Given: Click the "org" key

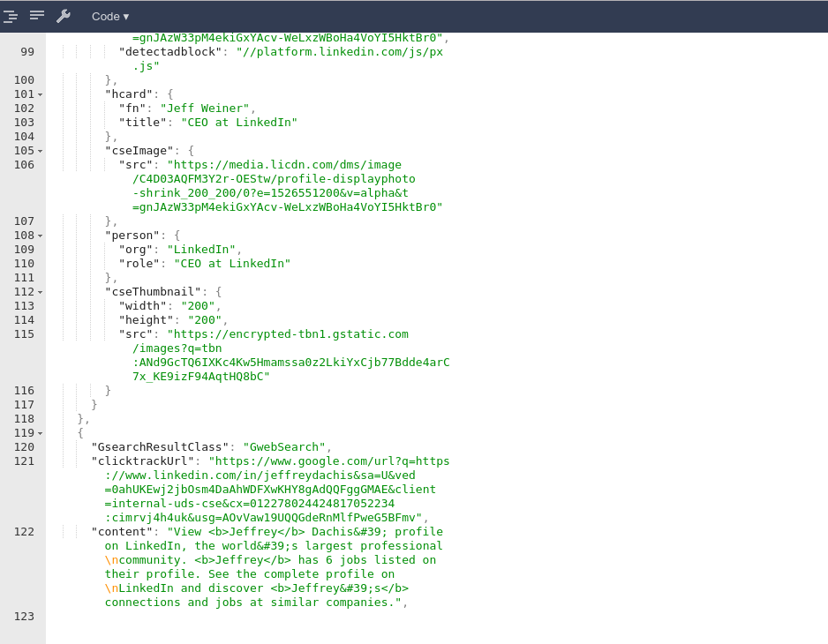Looking at the screenshot, I should (x=136, y=249).
